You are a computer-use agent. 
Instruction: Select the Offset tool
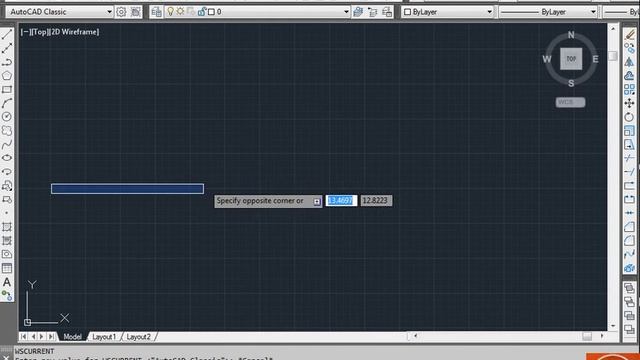tap(629, 76)
